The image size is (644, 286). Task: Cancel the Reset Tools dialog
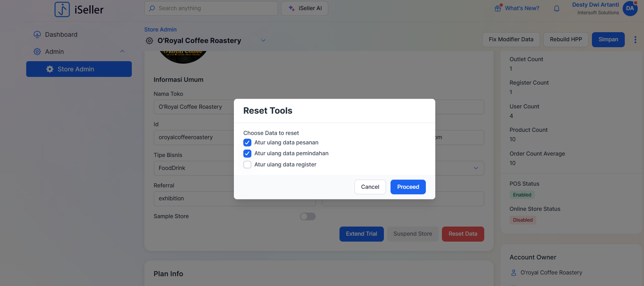370,187
